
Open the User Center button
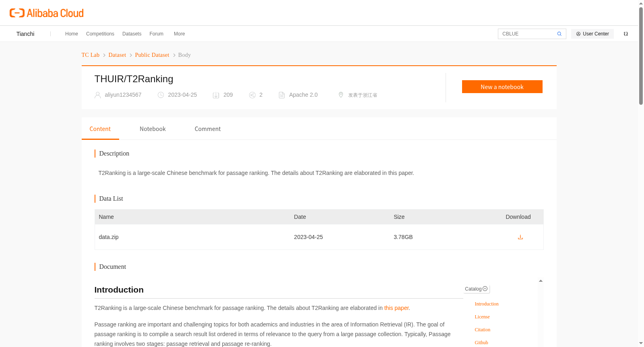point(592,34)
